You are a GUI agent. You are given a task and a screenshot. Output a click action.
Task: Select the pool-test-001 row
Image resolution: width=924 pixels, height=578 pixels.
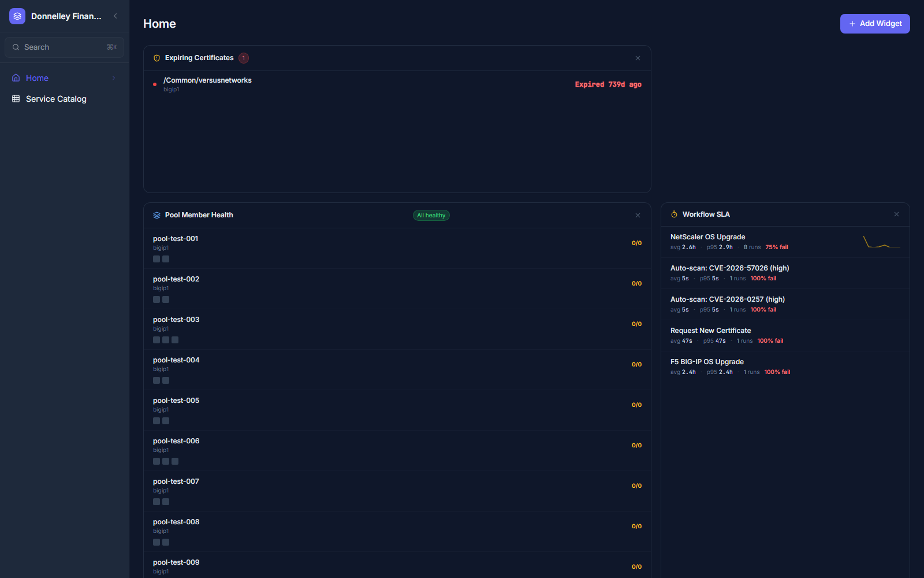397,249
